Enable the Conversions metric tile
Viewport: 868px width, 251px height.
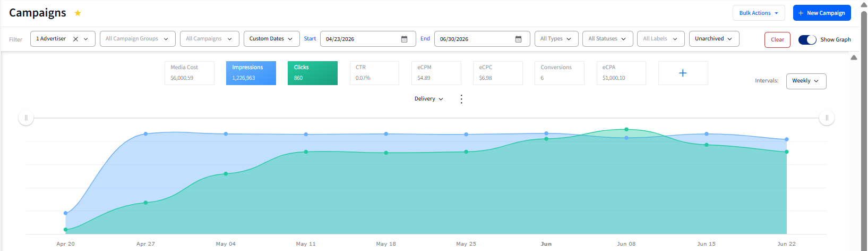pos(559,73)
